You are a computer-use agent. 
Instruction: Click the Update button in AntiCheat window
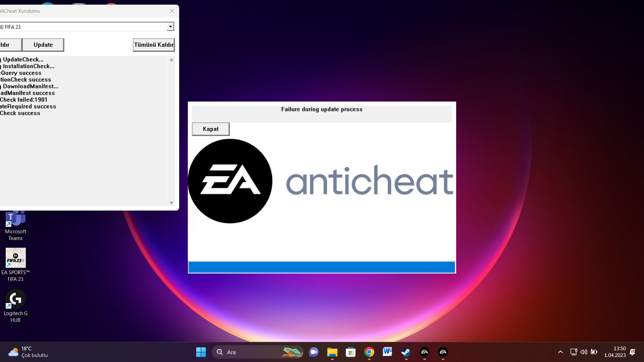[x=43, y=45]
